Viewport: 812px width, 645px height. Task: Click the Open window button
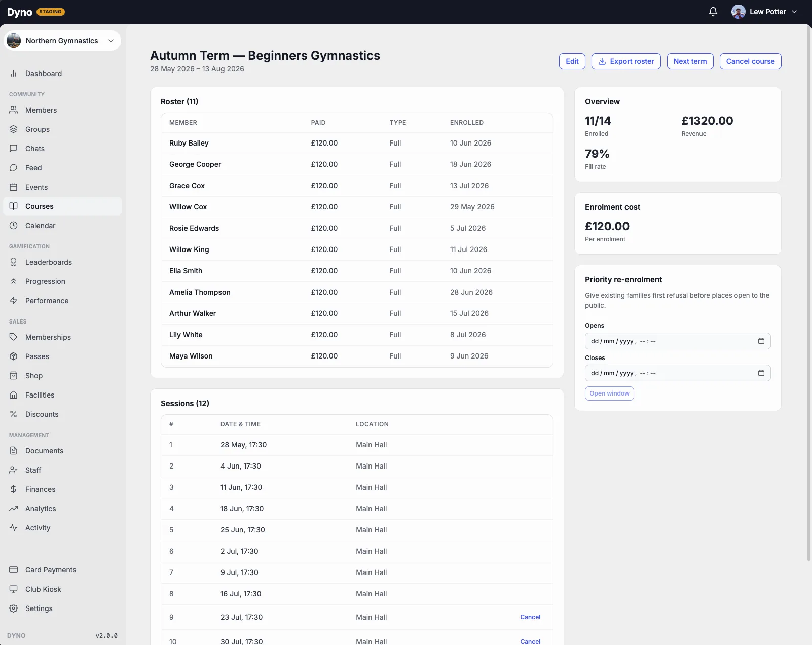pyautogui.click(x=609, y=393)
